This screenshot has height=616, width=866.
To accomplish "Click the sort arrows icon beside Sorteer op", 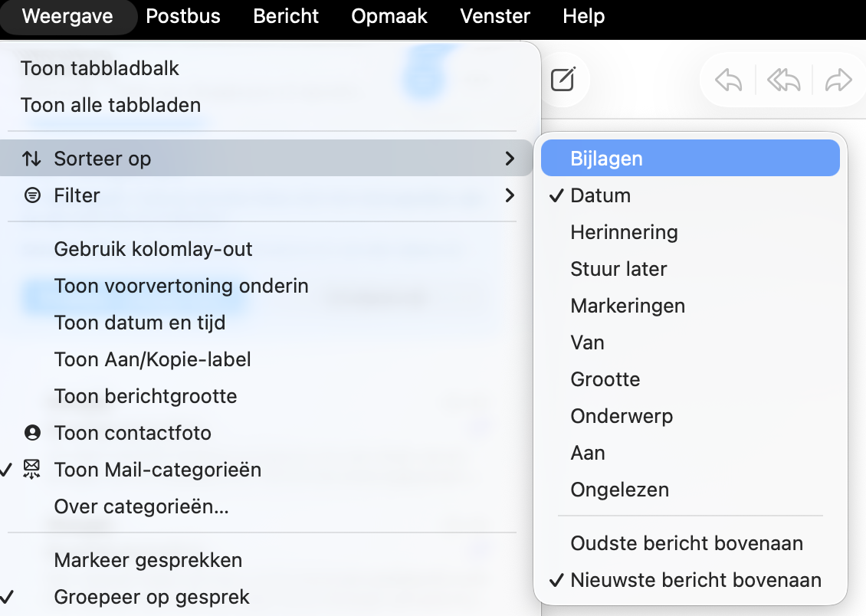I will 31,159.
